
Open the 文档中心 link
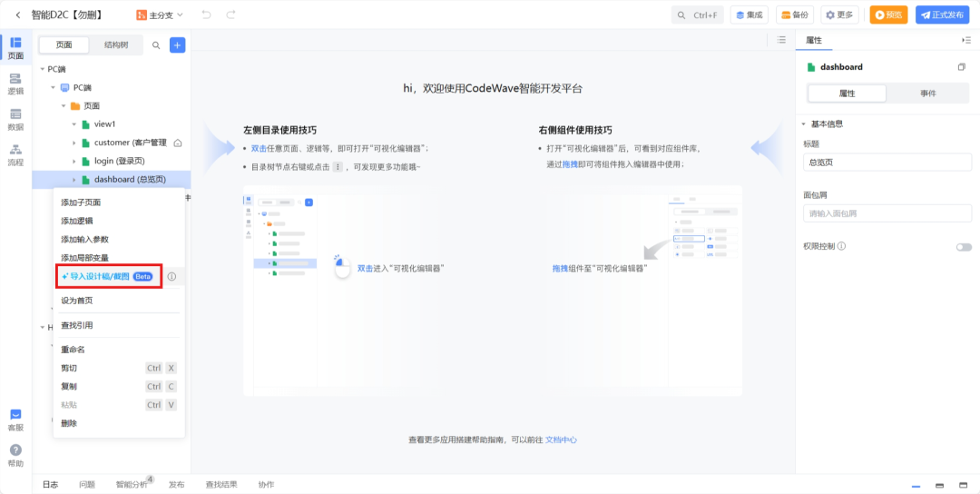[x=561, y=440]
